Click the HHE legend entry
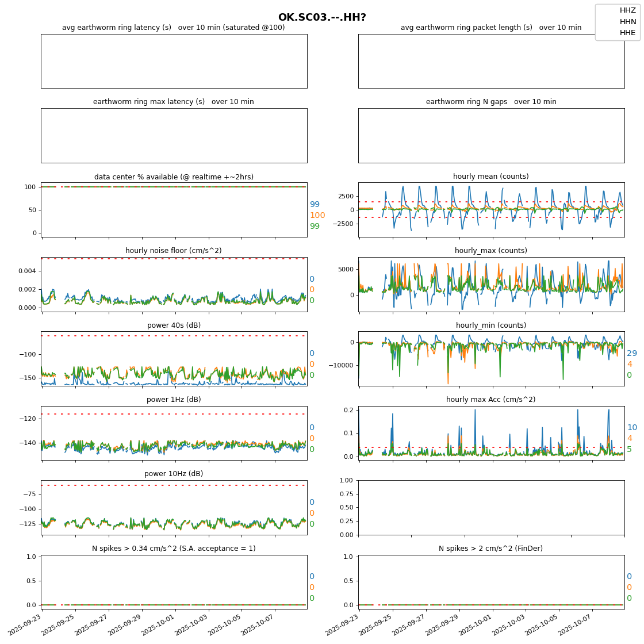The height and width of the screenshot is (644, 644). [x=627, y=33]
